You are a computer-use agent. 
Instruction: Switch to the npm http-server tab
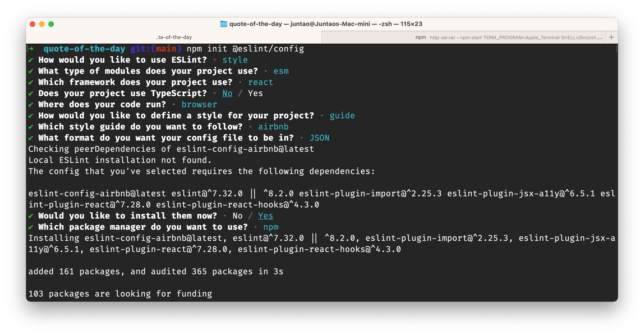pyautogui.click(x=462, y=37)
